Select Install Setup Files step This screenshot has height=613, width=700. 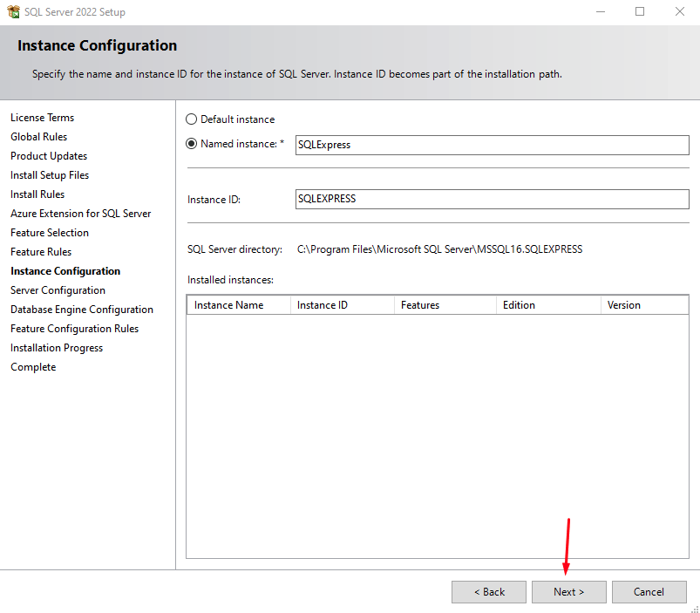(50, 175)
